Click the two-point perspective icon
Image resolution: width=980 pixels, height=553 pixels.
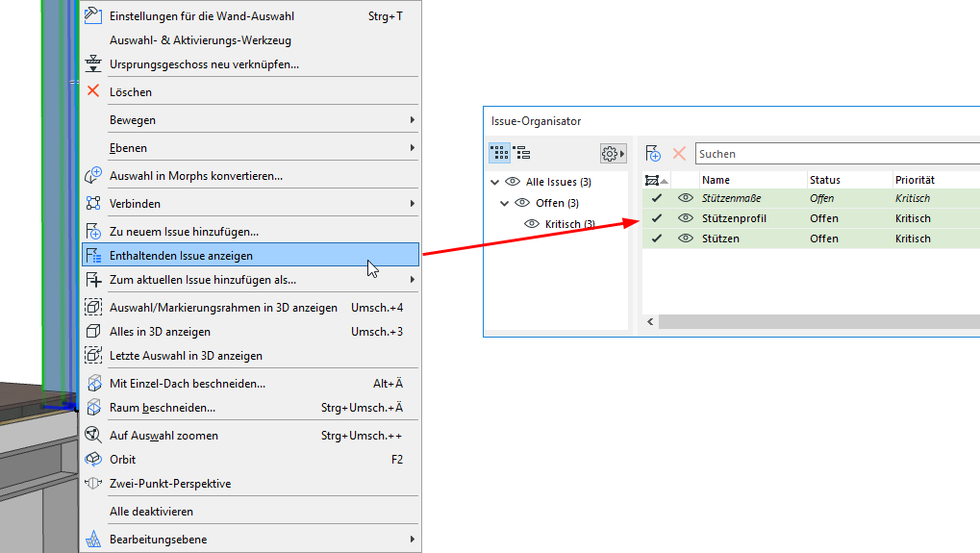pyautogui.click(x=93, y=483)
